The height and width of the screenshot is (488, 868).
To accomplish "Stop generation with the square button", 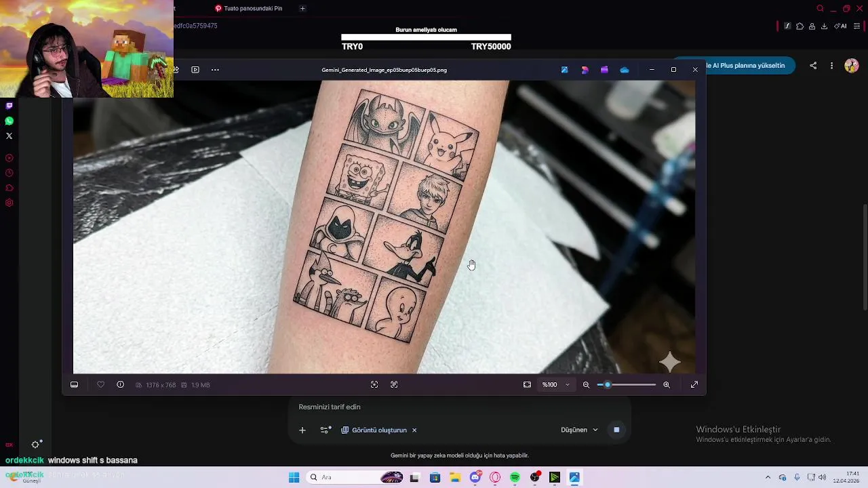I will [x=616, y=430].
